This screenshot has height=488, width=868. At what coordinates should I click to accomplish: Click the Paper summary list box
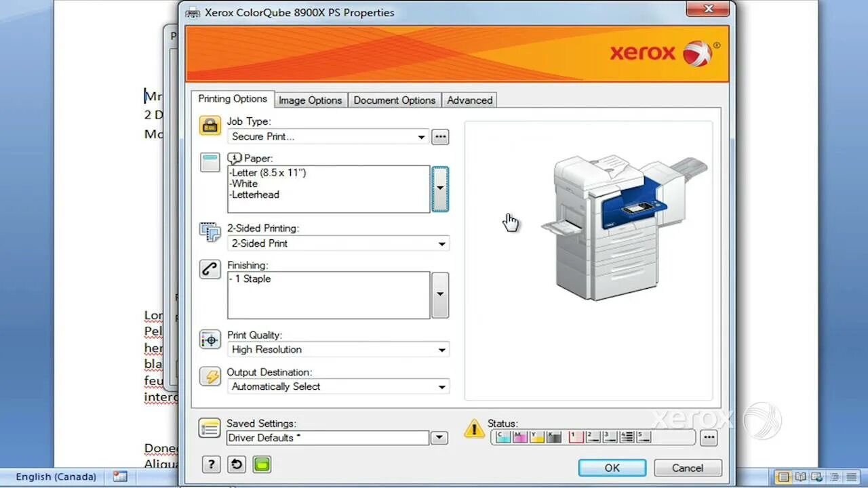click(328, 189)
